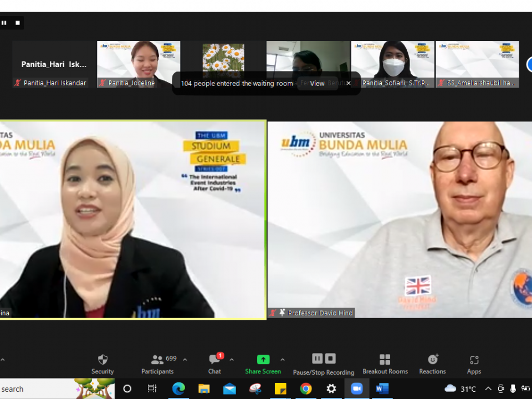Open the Security menu in the Zoom toolbar
This screenshot has height=399, width=532.
pyautogui.click(x=103, y=365)
